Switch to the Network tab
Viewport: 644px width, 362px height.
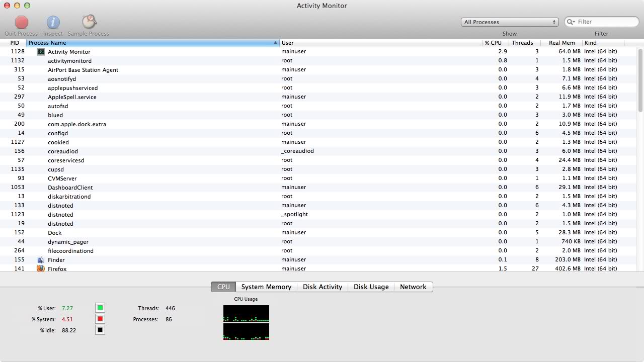point(413,287)
